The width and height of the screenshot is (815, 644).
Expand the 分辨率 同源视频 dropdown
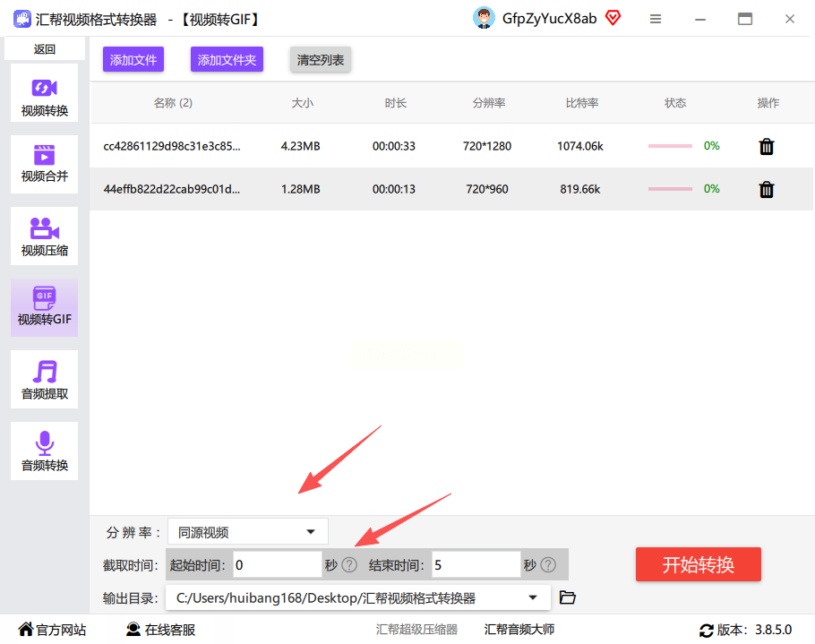248,532
